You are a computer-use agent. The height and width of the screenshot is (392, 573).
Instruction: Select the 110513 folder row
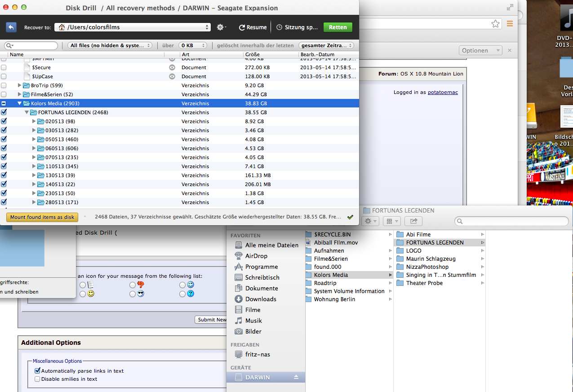pos(179,166)
